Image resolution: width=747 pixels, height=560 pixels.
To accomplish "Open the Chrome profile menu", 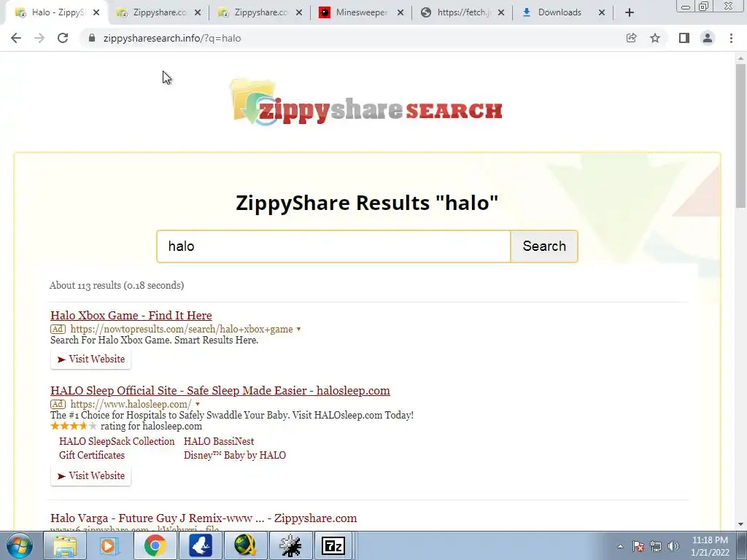I will [x=708, y=38].
